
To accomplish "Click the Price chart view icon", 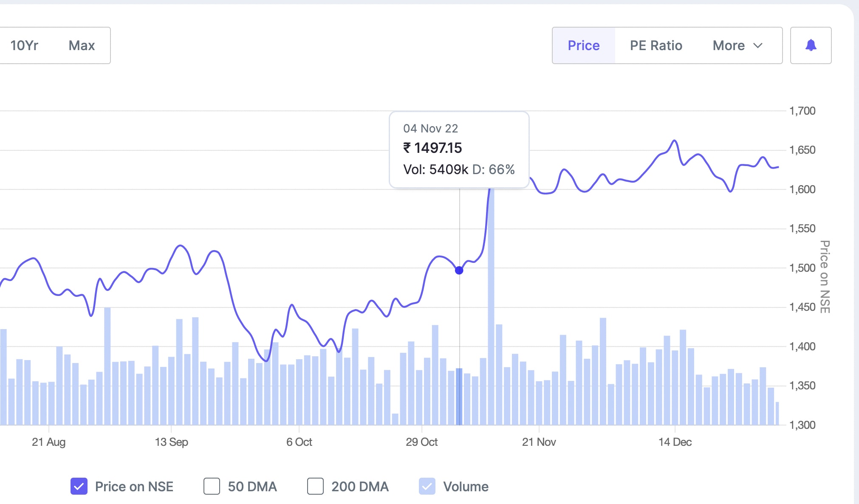I will (583, 45).
